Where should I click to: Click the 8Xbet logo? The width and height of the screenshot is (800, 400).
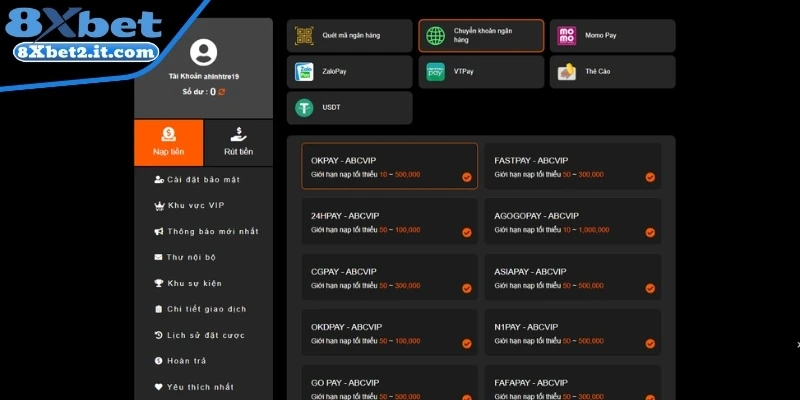click(x=84, y=25)
